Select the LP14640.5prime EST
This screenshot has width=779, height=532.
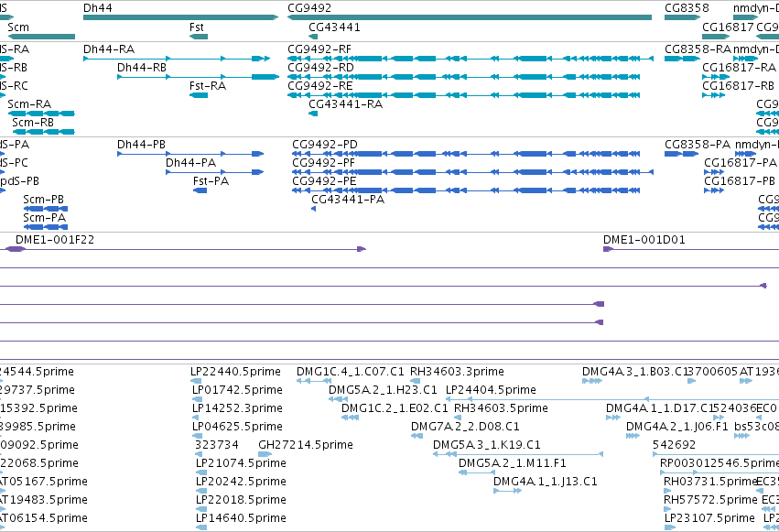201,528
